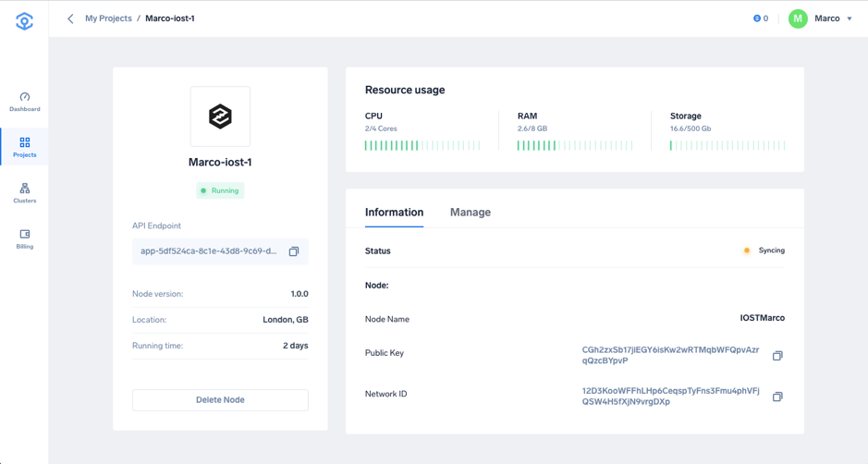The image size is (868, 464).
Task: Click the 16.6/500 Gb storage label
Action: 691,128
